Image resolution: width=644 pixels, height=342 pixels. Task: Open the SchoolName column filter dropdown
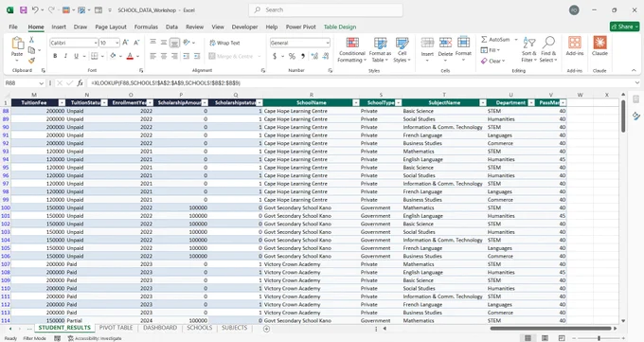356,102
